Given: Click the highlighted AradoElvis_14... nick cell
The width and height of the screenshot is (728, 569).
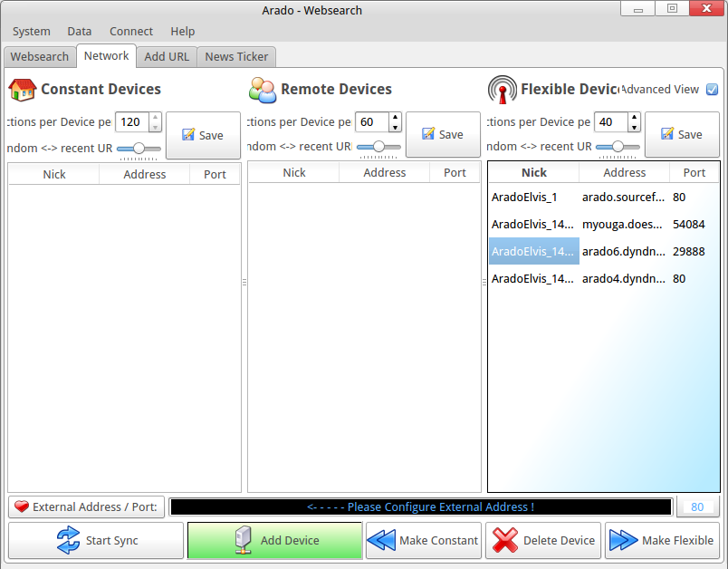Looking at the screenshot, I should tap(534, 251).
